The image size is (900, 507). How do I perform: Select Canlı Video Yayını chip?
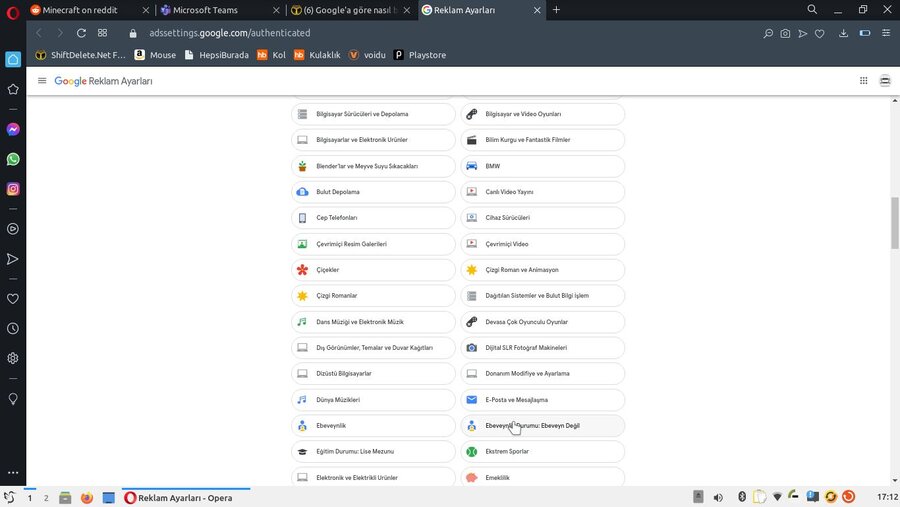[542, 192]
